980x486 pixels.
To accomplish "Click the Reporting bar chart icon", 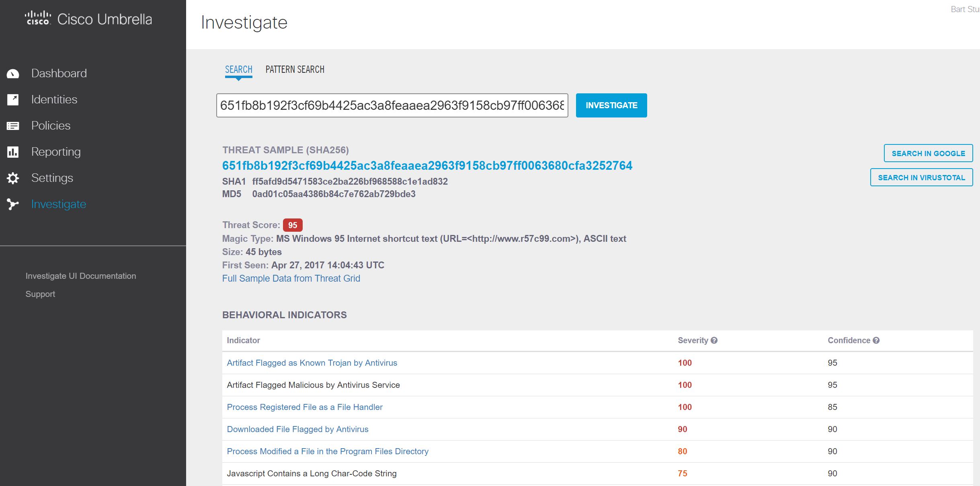I will tap(13, 152).
